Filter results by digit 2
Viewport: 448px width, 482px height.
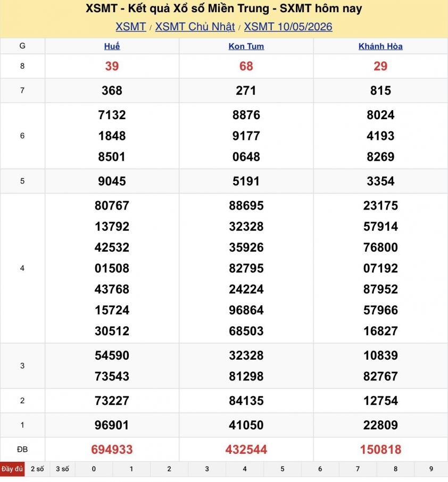pos(169,469)
